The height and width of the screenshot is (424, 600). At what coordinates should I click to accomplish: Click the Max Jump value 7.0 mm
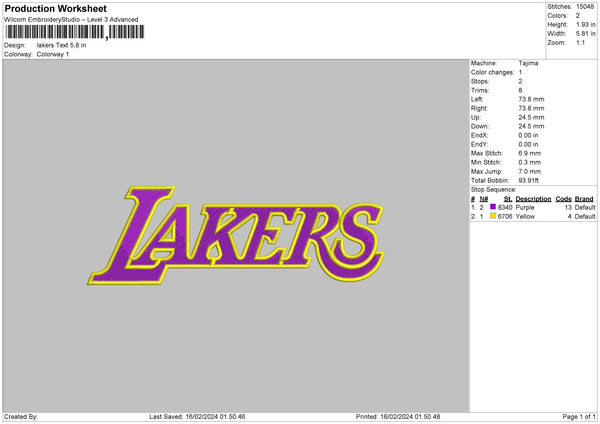tap(530, 171)
